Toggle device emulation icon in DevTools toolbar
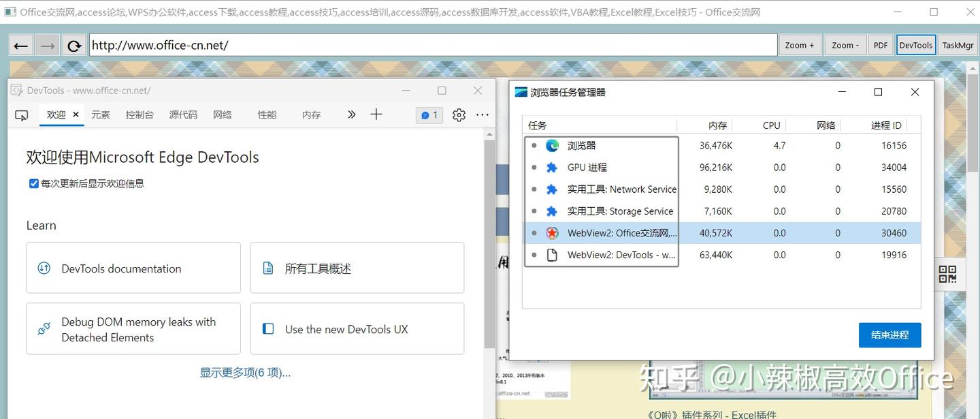This screenshot has width=980, height=419. pos(21,114)
